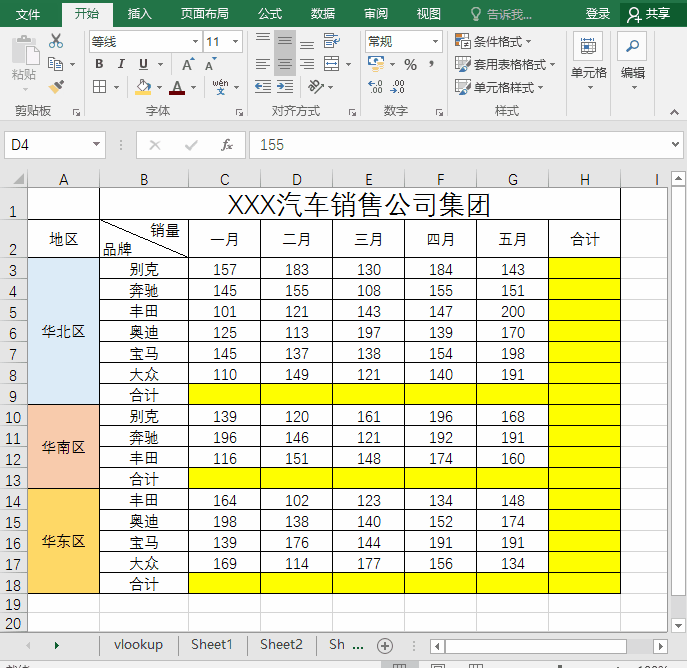Increase decimal places
The image size is (687, 668).
(x=375, y=87)
